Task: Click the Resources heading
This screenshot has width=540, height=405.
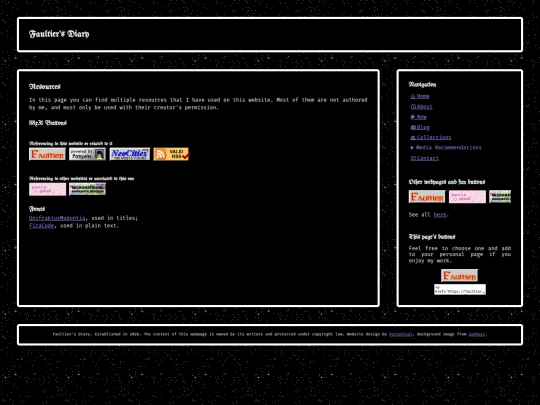Action: click(45, 86)
